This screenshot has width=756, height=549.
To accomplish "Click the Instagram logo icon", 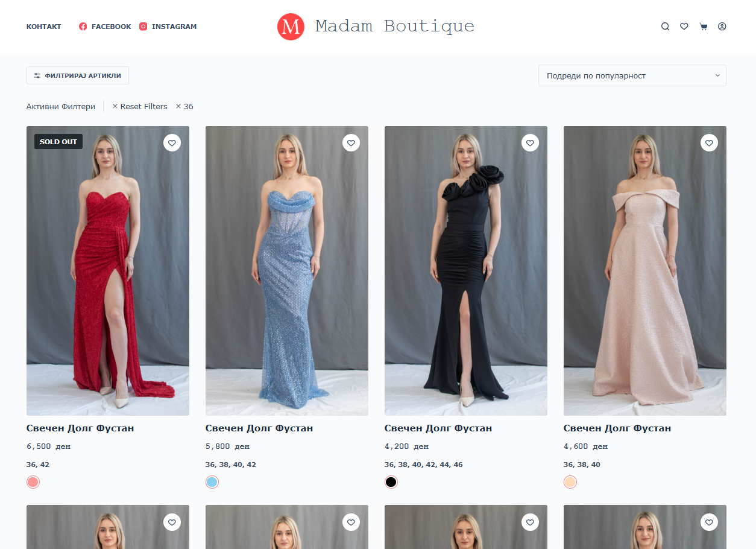I will click(x=143, y=27).
